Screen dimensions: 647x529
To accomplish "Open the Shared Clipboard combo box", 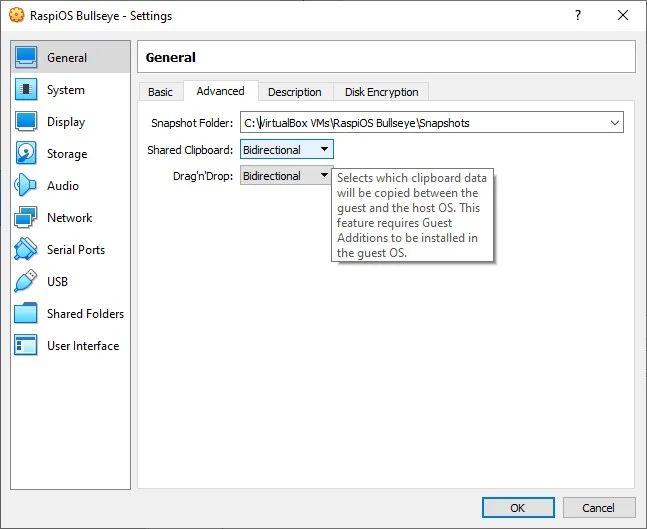I will click(287, 149).
